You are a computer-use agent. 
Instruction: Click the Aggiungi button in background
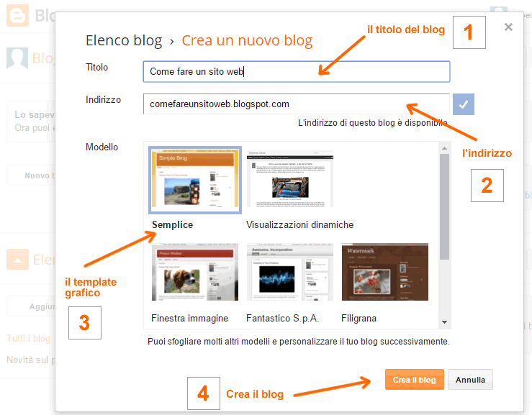[30, 306]
